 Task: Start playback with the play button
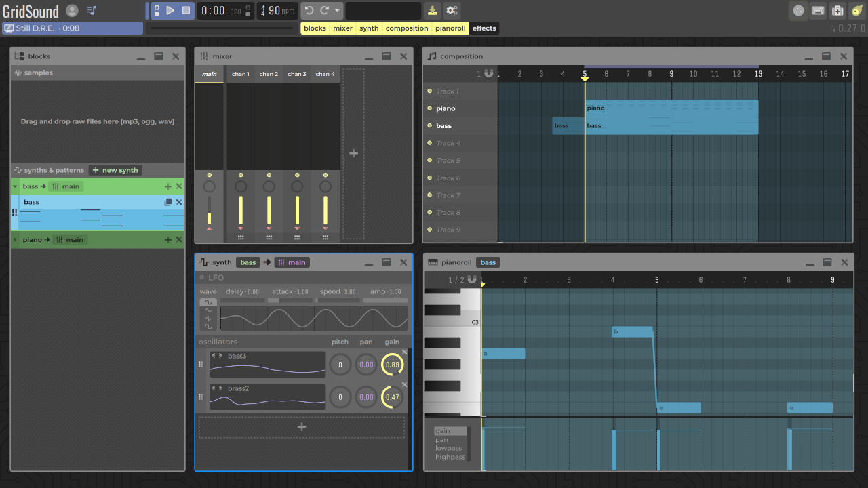click(x=170, y=10)
